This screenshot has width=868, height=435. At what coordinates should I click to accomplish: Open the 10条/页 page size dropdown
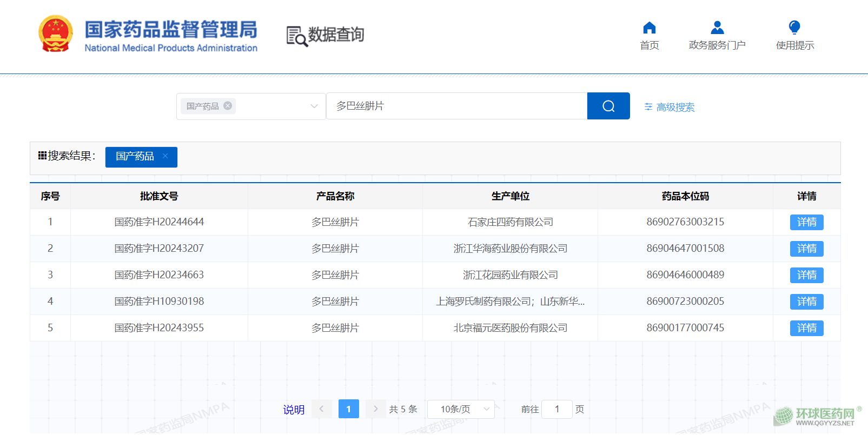click(x=461, y=409)
